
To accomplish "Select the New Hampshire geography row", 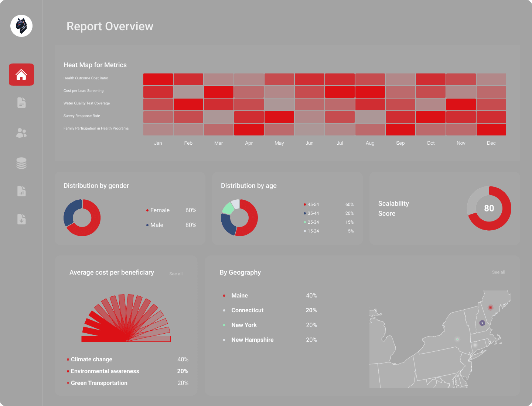I will [x=270, y=340].
